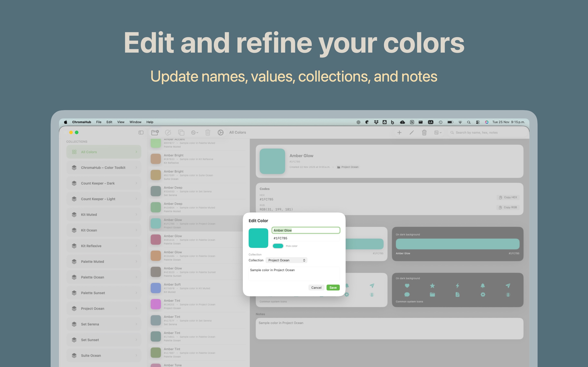Open the Collection dropdown in the Edit Color dialog

287,260
